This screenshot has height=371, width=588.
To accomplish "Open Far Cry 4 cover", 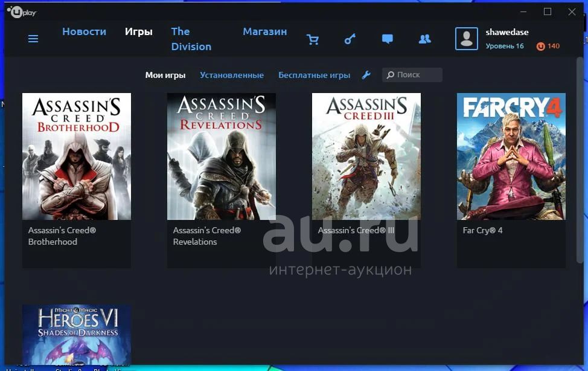I will point(511,156).
